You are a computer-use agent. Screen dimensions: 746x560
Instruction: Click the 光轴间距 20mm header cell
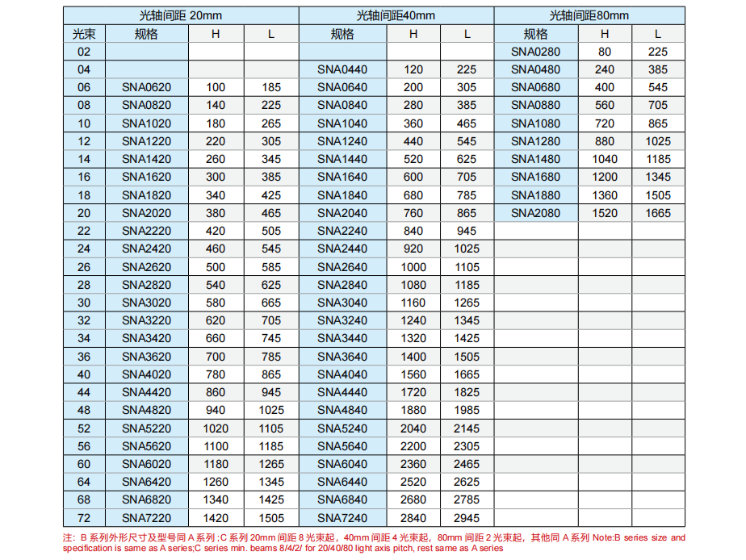181,15
